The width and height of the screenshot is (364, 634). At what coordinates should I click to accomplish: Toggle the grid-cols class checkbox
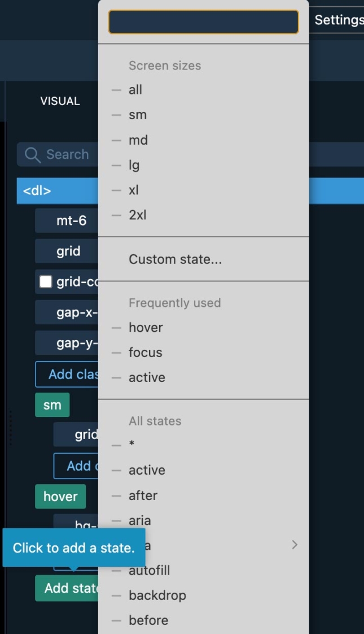click(46, 281)
